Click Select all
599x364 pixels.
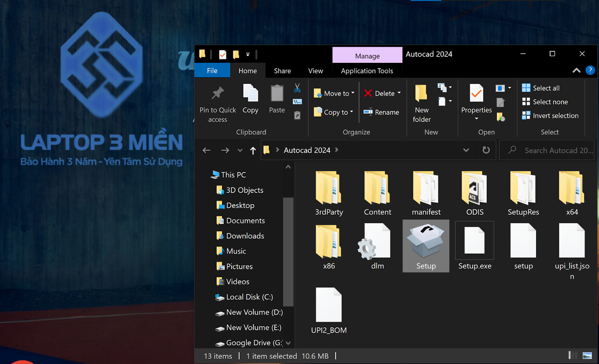[541, 88]
